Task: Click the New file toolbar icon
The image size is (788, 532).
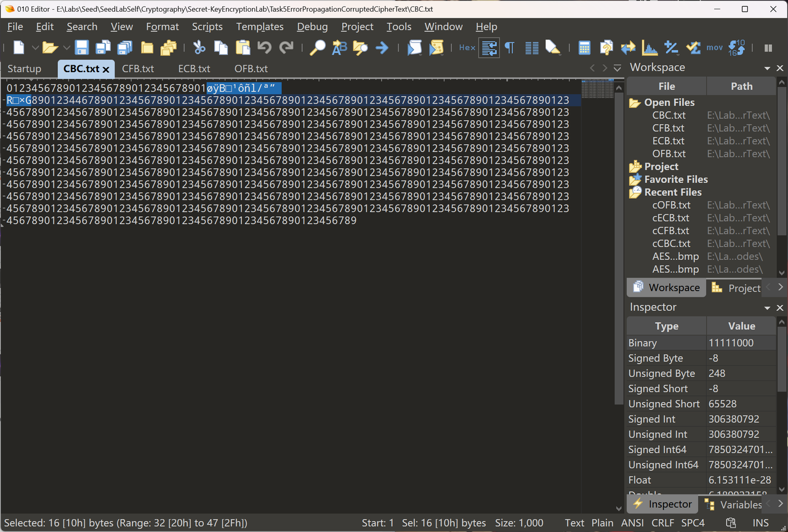Action: point(19,47)
